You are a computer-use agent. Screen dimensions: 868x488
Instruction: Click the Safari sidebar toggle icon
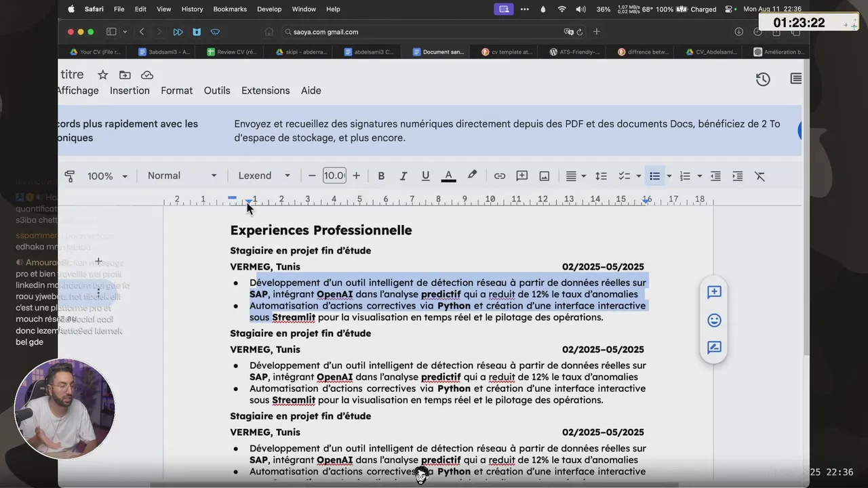click(x=111, y=32)
